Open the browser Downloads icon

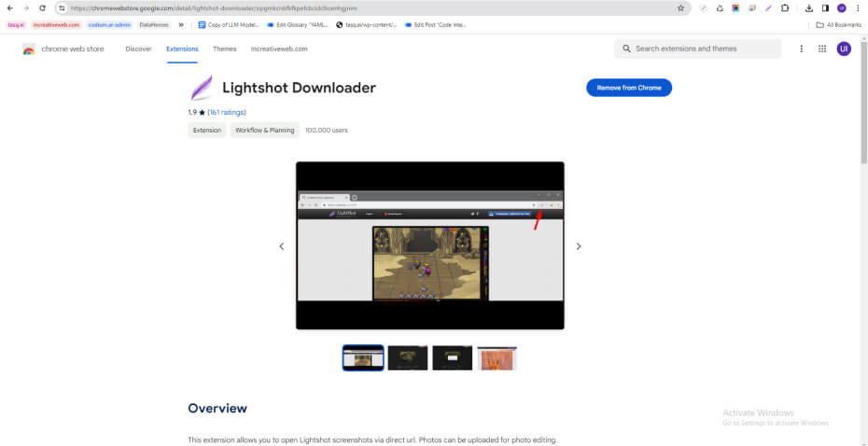pyautogui.click(x=809, y=8)
